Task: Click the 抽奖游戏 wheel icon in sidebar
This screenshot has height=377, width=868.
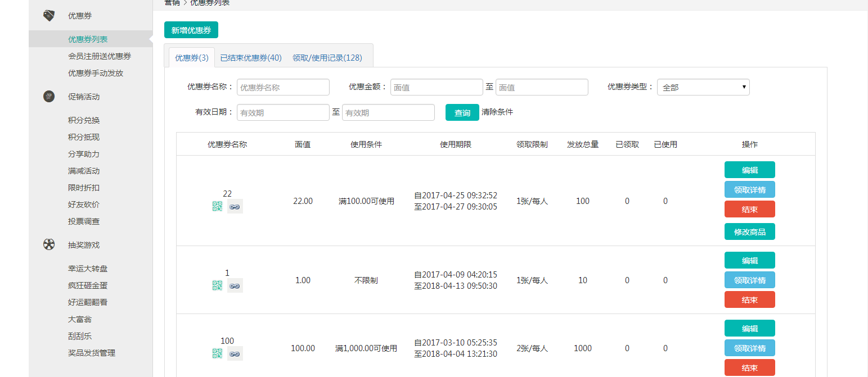Action: (x=49, y=245)
